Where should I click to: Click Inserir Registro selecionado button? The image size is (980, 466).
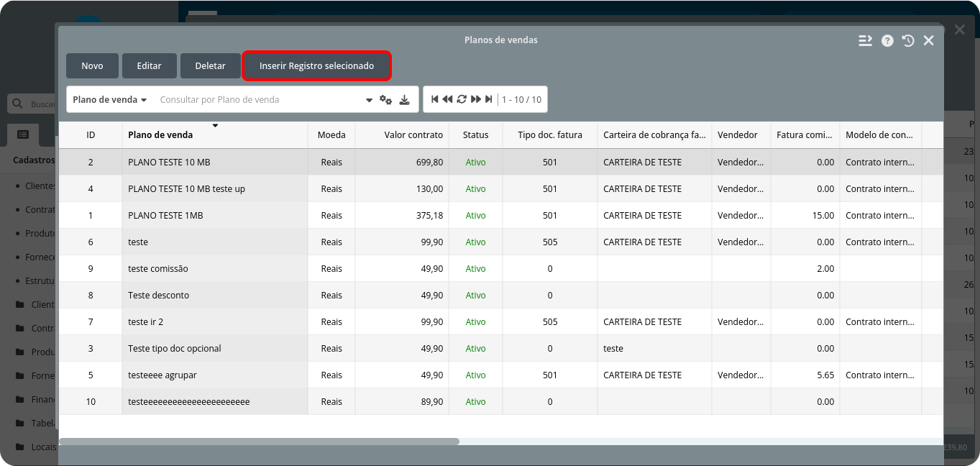click(x=317, y=65)
